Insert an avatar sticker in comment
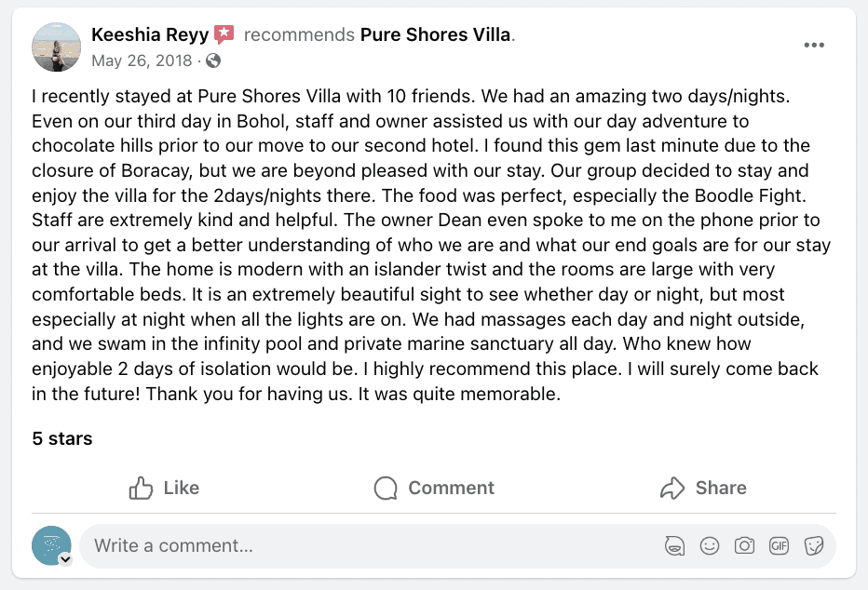 coord(675,546)
